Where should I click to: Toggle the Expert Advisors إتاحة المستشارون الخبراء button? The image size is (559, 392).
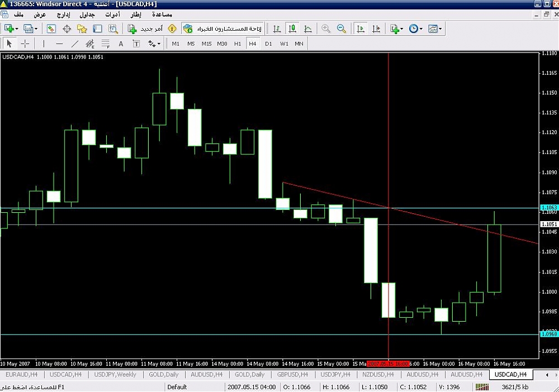[x=223, y=29]
